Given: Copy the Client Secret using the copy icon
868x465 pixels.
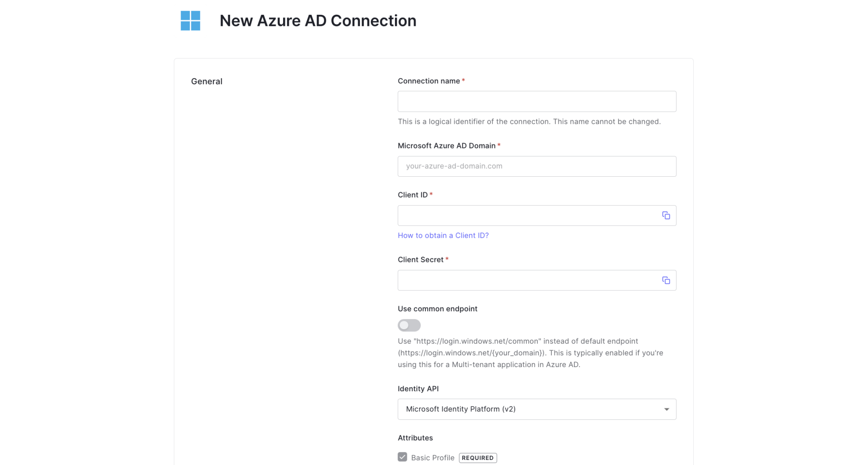Looking at the screenshot, I should (666, 280).
